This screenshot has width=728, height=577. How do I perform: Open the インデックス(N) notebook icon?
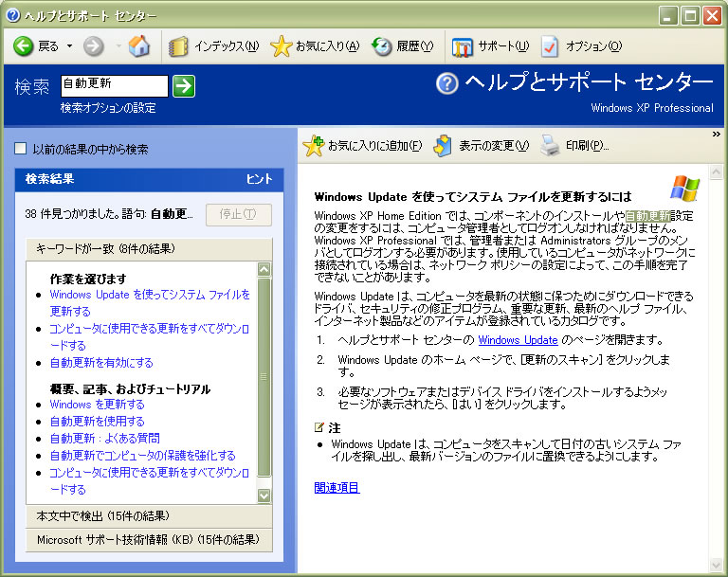tap(178, 46)
